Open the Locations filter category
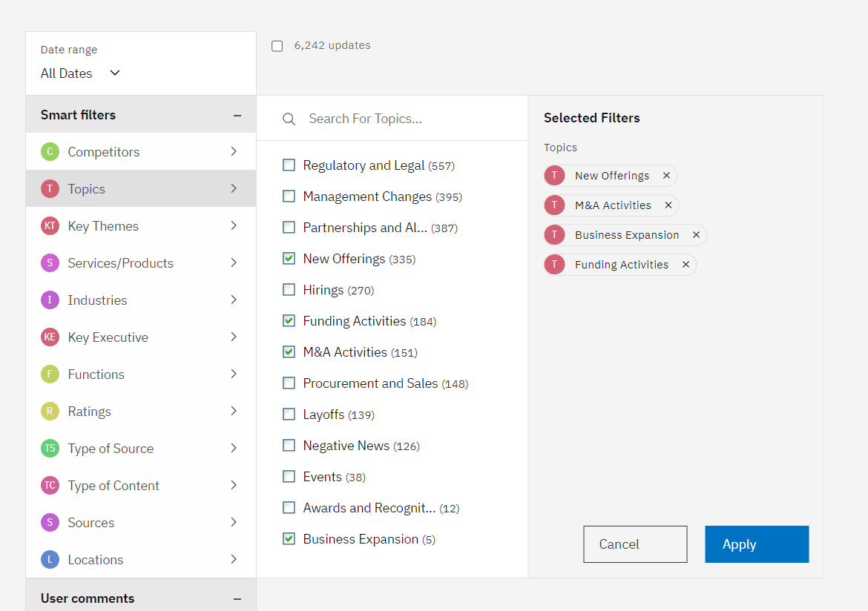The image size is (868, 611). [141, 560]
